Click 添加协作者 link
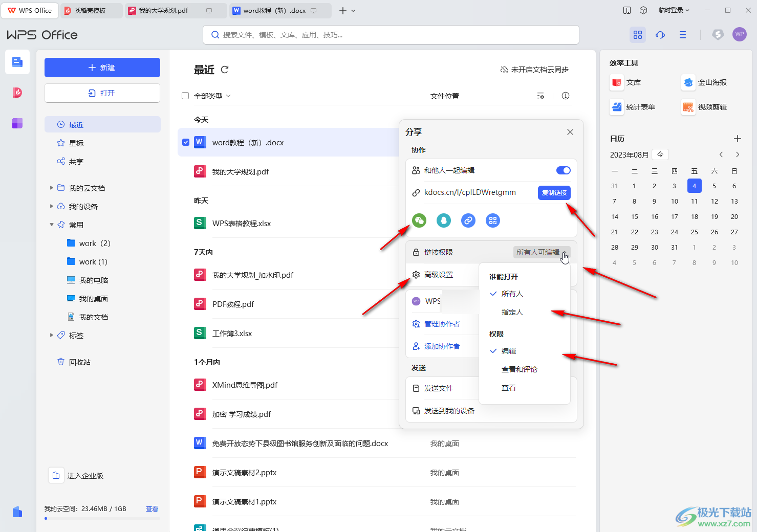The width and height of the screenshot is (757, 532). [x=442, y=346]
